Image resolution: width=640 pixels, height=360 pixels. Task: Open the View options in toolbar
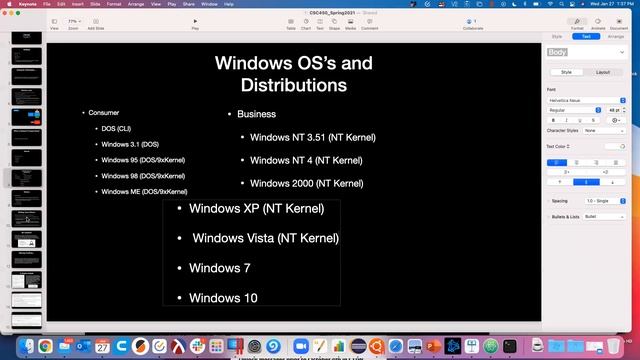pos(54,24)
